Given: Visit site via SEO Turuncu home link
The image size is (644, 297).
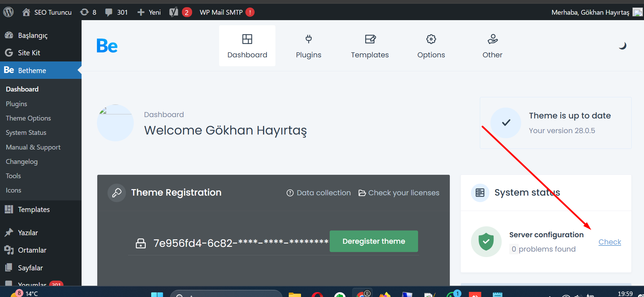Looking at the screenshot, I should (47, 12).
